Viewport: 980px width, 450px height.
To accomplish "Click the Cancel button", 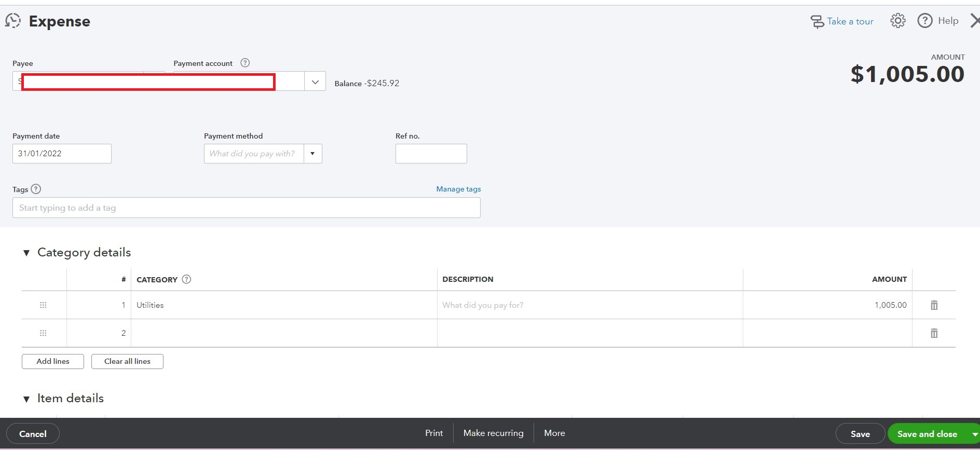I will 33,434.
